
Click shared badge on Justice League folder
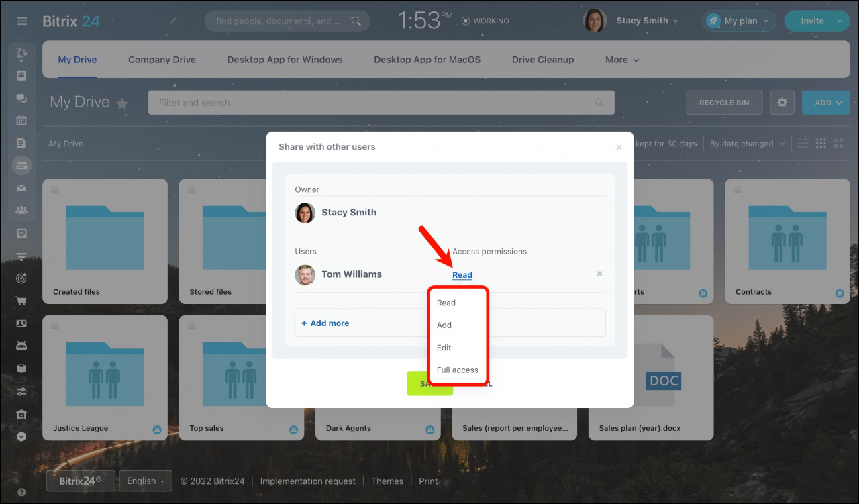click(157, 430)
